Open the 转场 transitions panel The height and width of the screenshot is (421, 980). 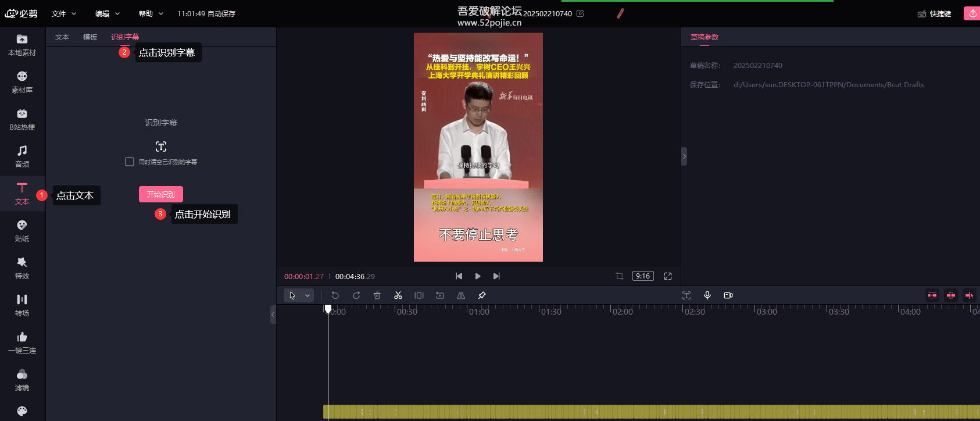pos(22,306)
